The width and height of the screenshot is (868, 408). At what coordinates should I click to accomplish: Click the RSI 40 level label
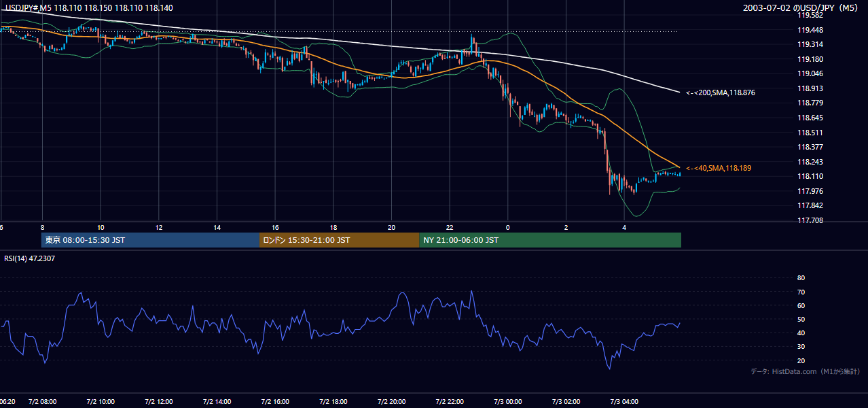[801, 333]
